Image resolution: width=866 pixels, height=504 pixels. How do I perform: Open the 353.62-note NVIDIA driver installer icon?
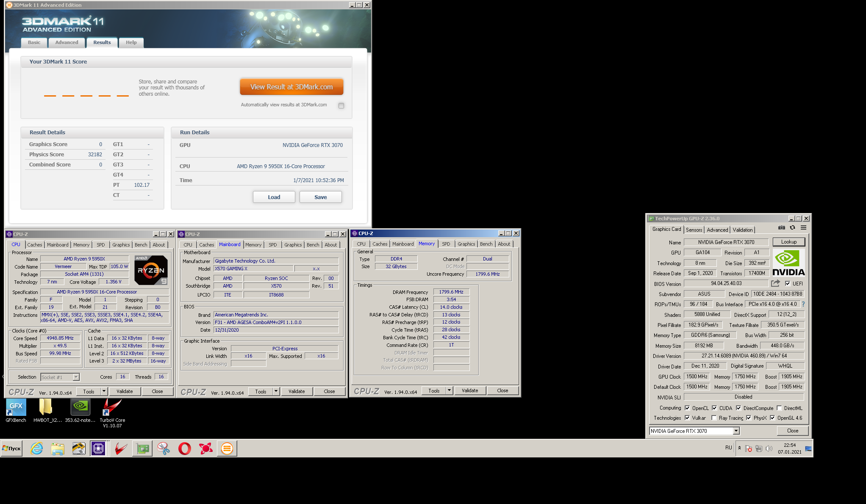click(80, 411)
